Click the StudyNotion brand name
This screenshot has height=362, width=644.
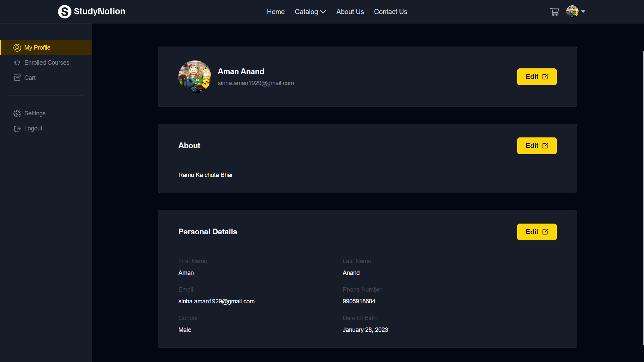[x=99, y=11]
